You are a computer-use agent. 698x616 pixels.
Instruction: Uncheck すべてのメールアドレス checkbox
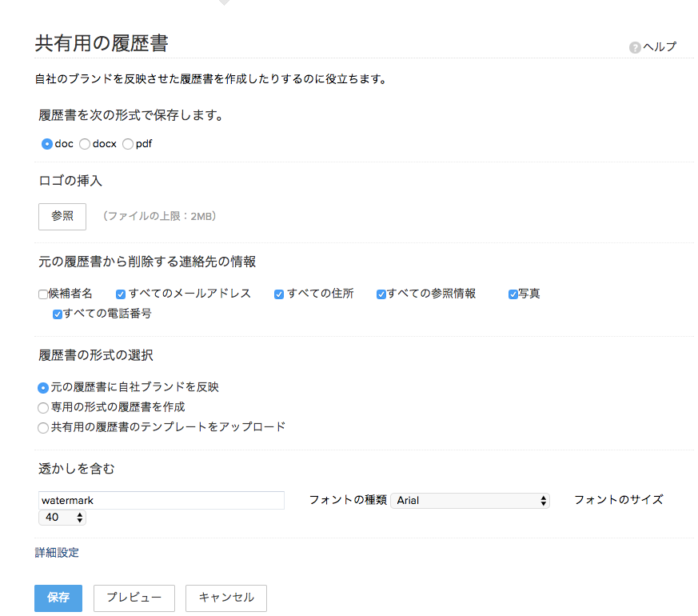click(121, 294)
